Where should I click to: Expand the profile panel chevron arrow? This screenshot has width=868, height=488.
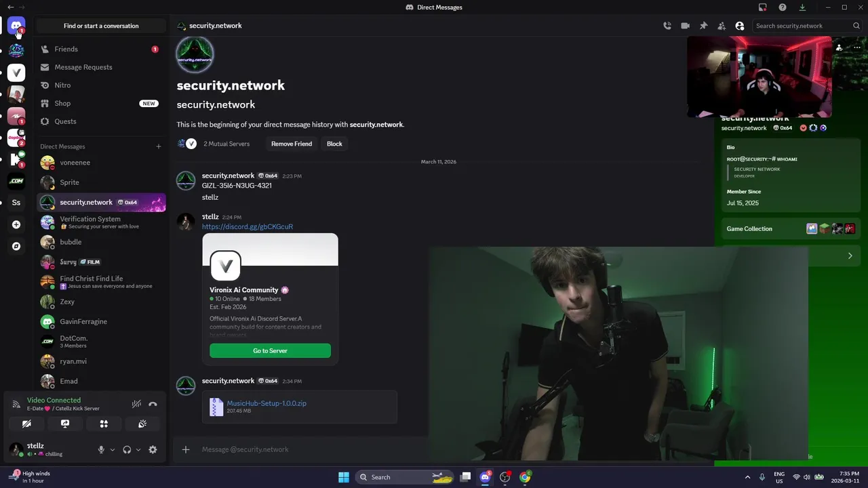click(x=850, y=256)
